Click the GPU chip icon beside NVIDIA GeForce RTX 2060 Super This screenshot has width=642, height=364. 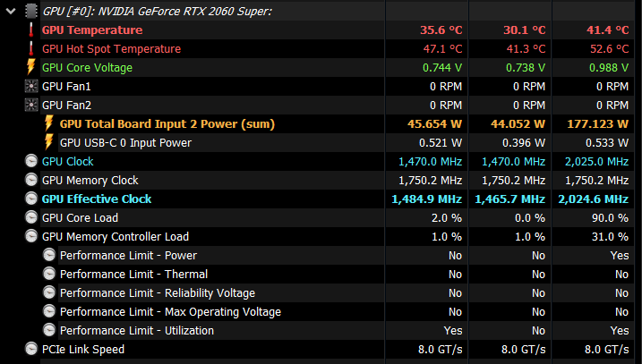coord(31,11)
